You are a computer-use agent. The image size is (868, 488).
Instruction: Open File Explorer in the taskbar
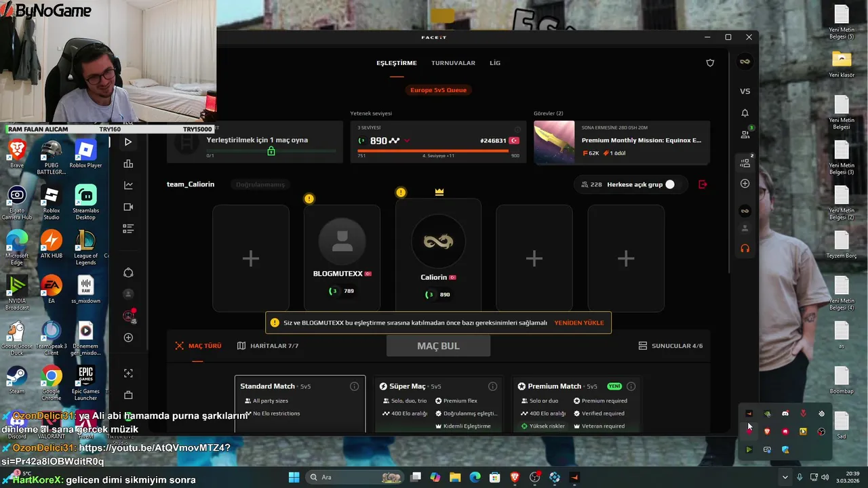tap(455, 477)
